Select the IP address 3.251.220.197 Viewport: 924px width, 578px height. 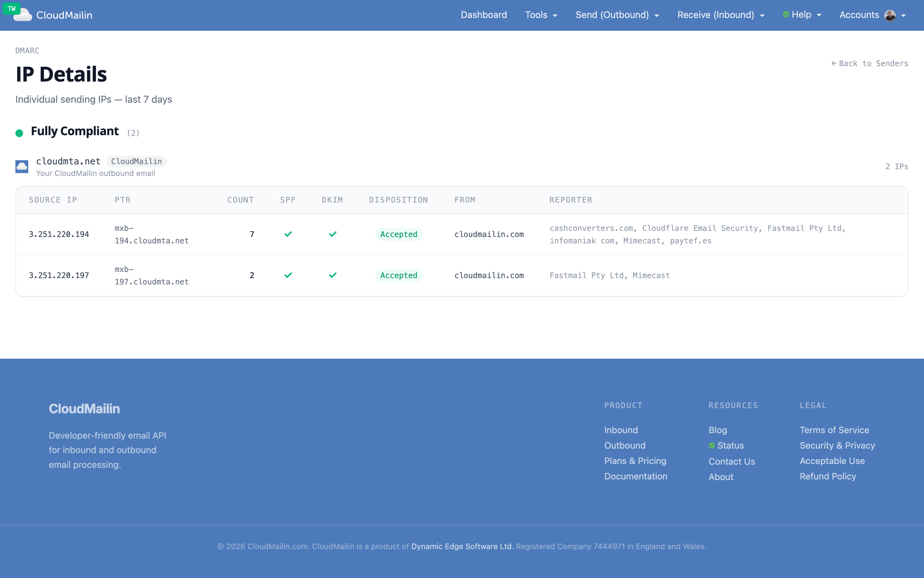tap(59, 275)
